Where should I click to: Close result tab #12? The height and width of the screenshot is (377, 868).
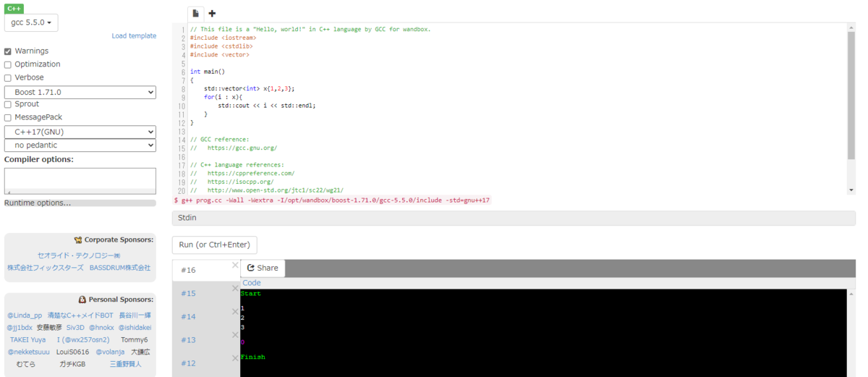[x=235, y=357]
